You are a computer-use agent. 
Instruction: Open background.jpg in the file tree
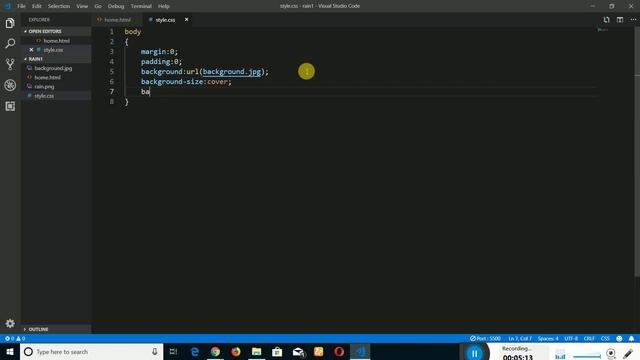click(56, 68)
